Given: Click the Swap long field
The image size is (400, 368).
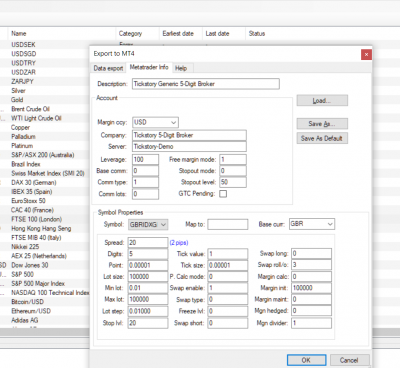Looking at the screenshot, I should (311, 254).
